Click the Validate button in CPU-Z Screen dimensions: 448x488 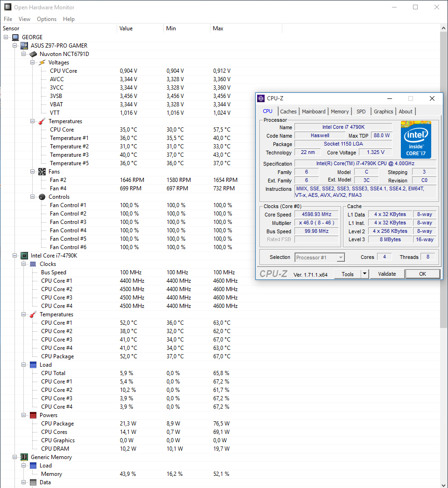[x=387, y=274]
